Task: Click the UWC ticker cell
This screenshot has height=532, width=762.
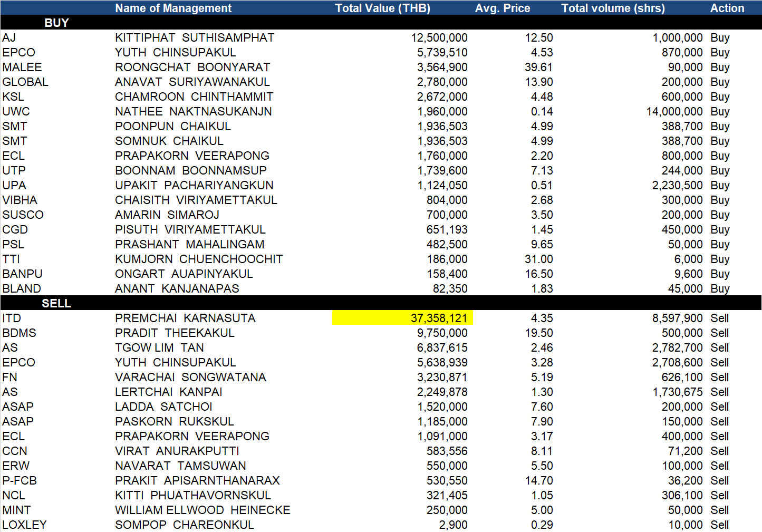Action: (x=16, y=111)
